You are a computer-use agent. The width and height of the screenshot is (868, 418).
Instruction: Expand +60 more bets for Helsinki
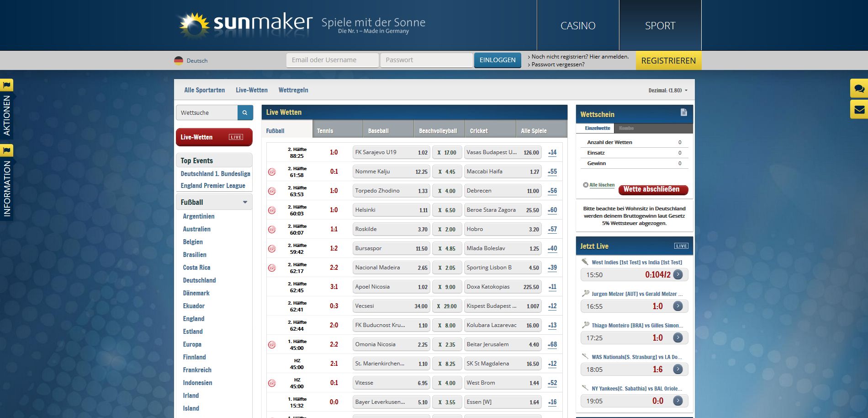552,210
